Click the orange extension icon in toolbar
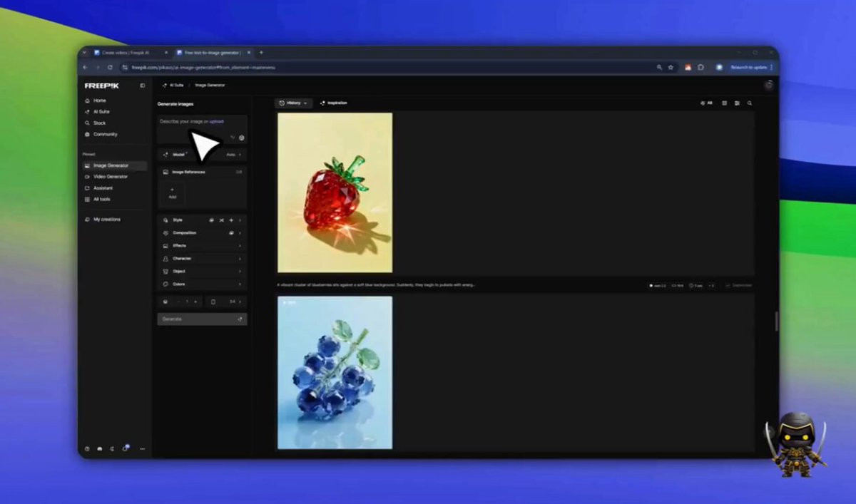This screenshot has width=856, height=504. coord(688,67)
